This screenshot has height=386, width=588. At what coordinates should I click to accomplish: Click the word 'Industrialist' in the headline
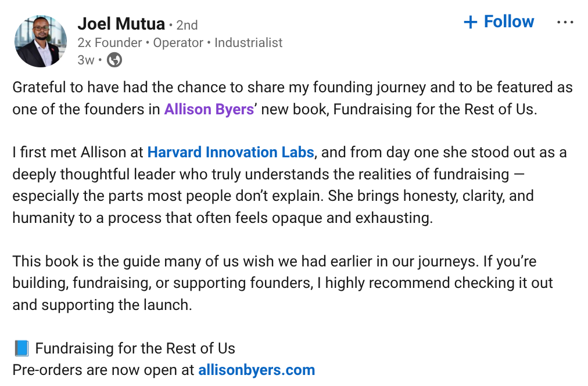[x=249, y=42]
